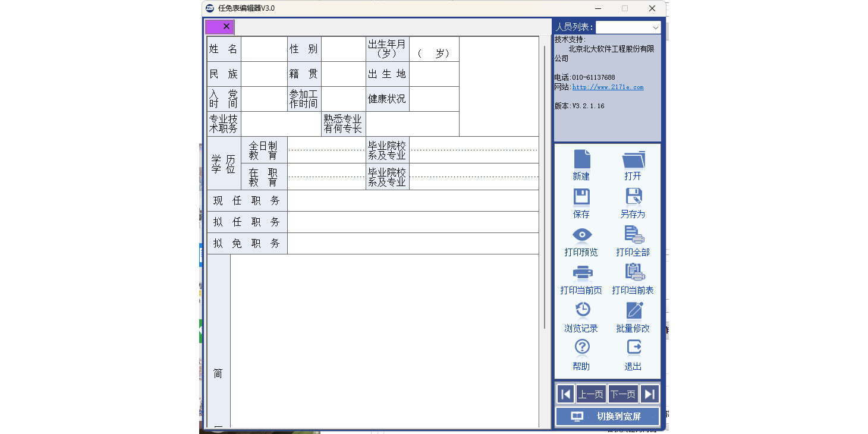Viewport: 868px width, 434px height.
Task: Click the 另存为 (Save As) icon
Action: 633,198
